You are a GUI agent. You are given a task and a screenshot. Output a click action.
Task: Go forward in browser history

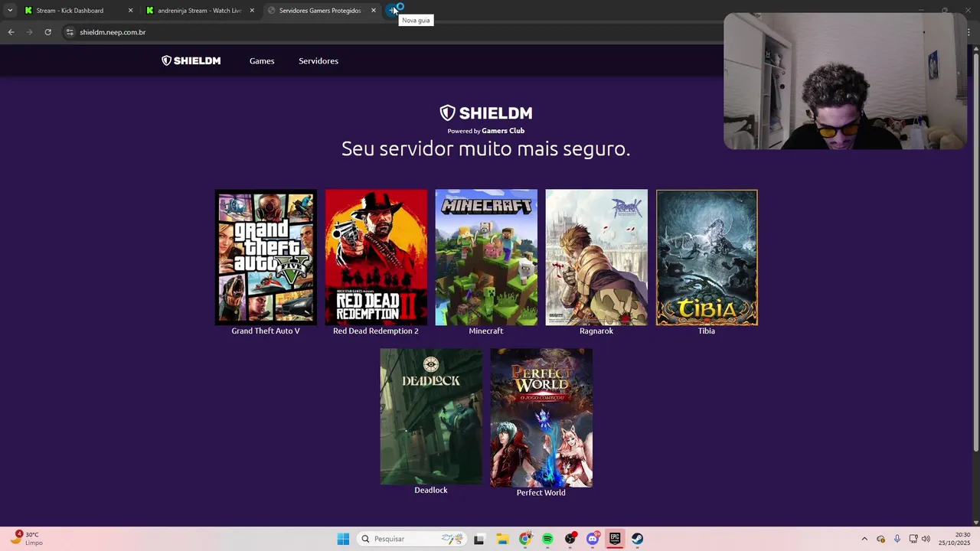tap(29, 32)
